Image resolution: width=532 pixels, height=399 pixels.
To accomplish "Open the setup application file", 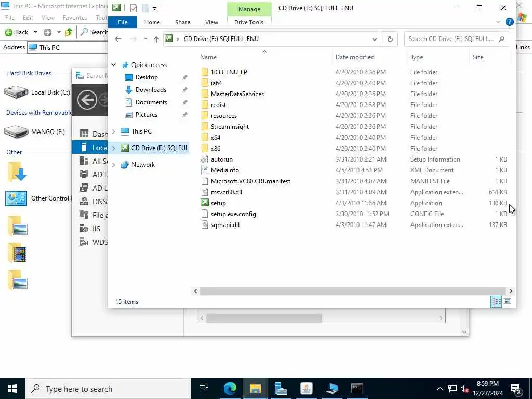I will tap(218, 203).
